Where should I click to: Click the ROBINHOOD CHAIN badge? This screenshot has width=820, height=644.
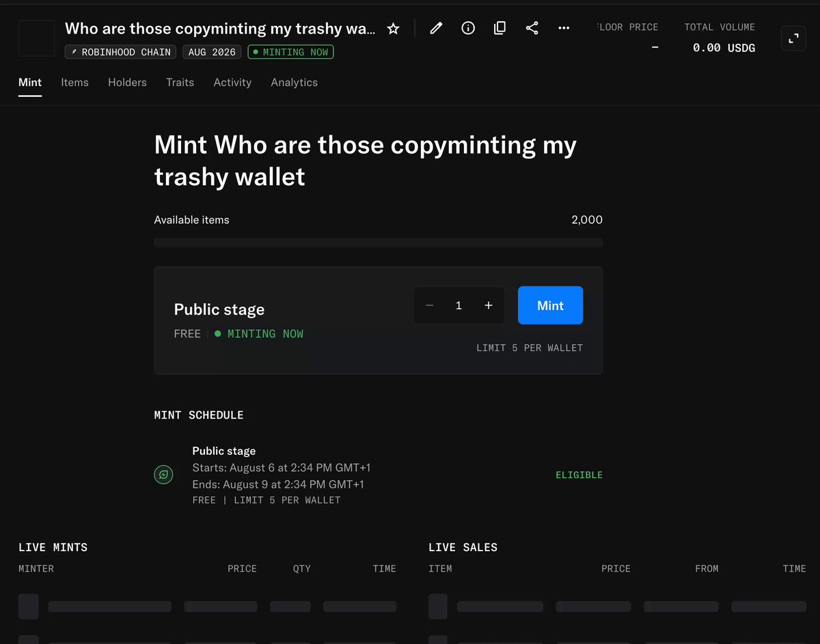pyautogui.click(x=120, y=52)
